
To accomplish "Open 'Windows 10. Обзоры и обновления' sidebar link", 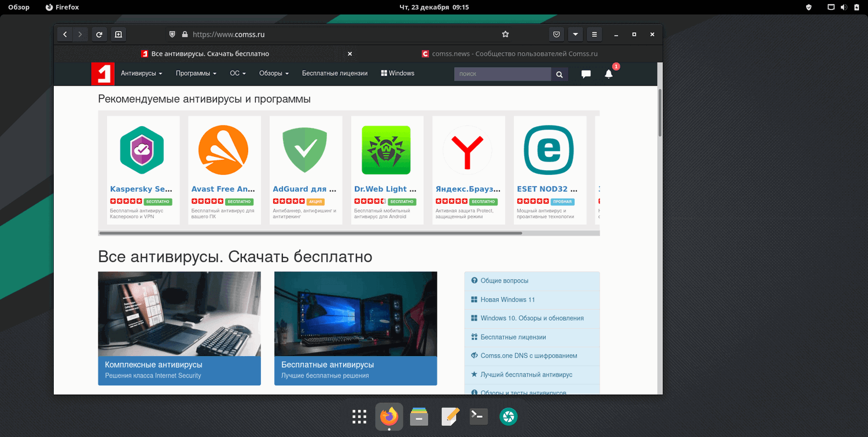I will (x=532, y=318).
